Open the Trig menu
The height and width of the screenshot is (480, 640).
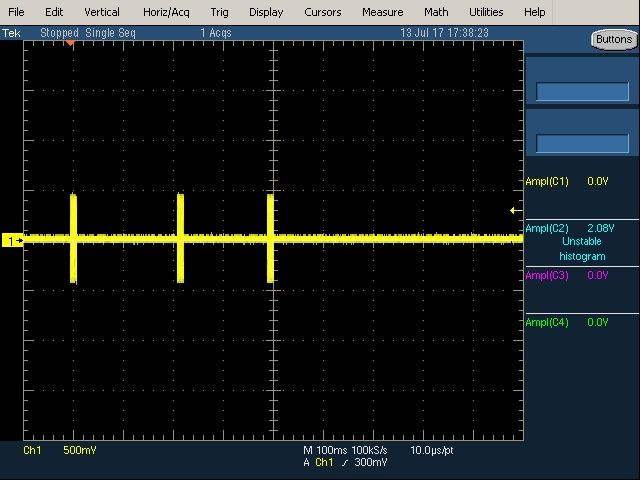(219, 13)
